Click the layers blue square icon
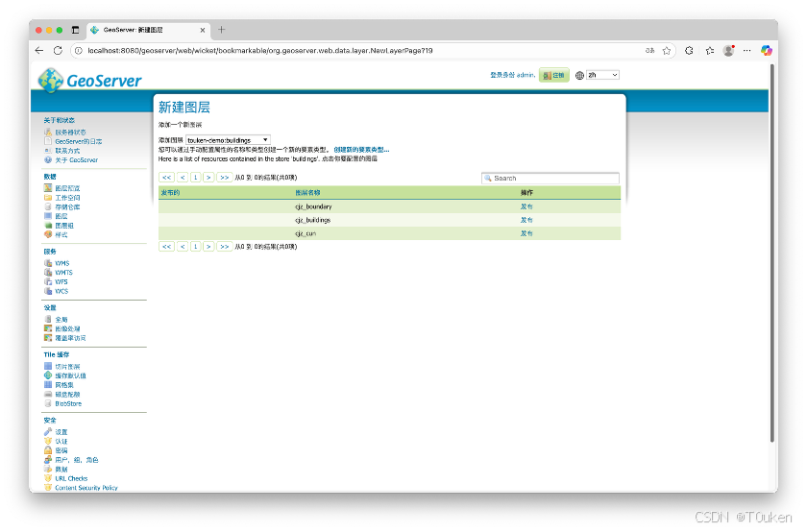The image size is (807, 532). tap(48, 216)
